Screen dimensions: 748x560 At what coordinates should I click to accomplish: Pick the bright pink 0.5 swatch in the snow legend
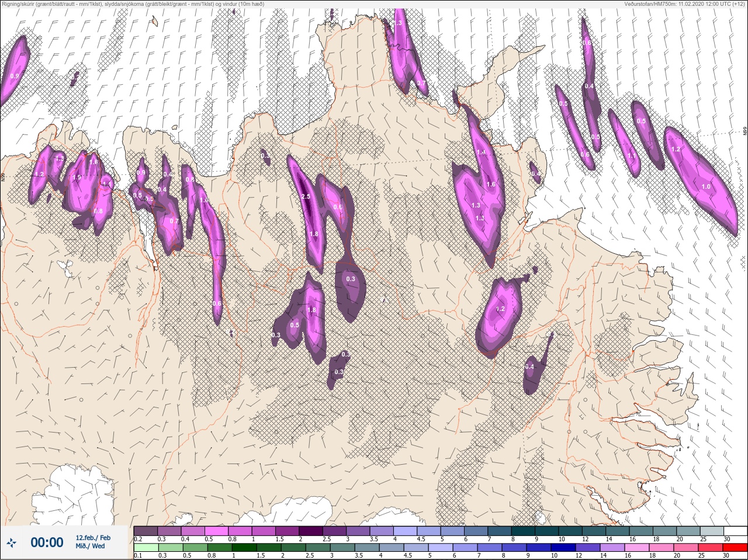pyautogui.click(x=217, y=531)
